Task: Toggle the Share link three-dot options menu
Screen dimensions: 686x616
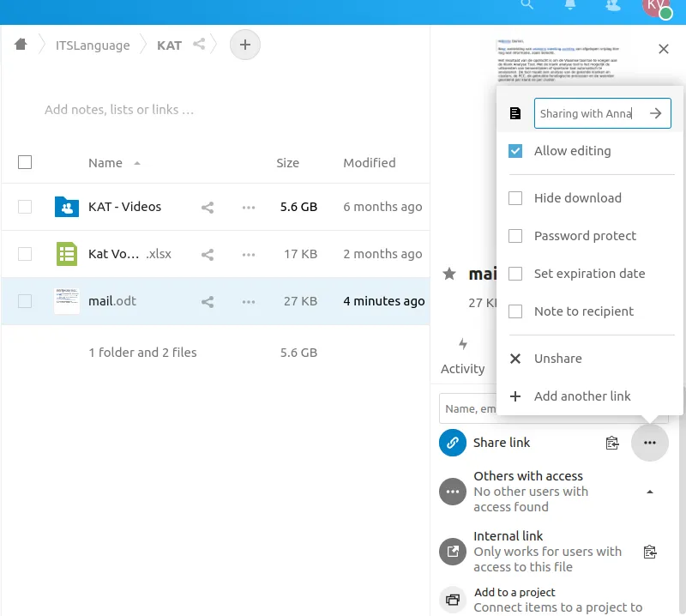Action: 649,443
